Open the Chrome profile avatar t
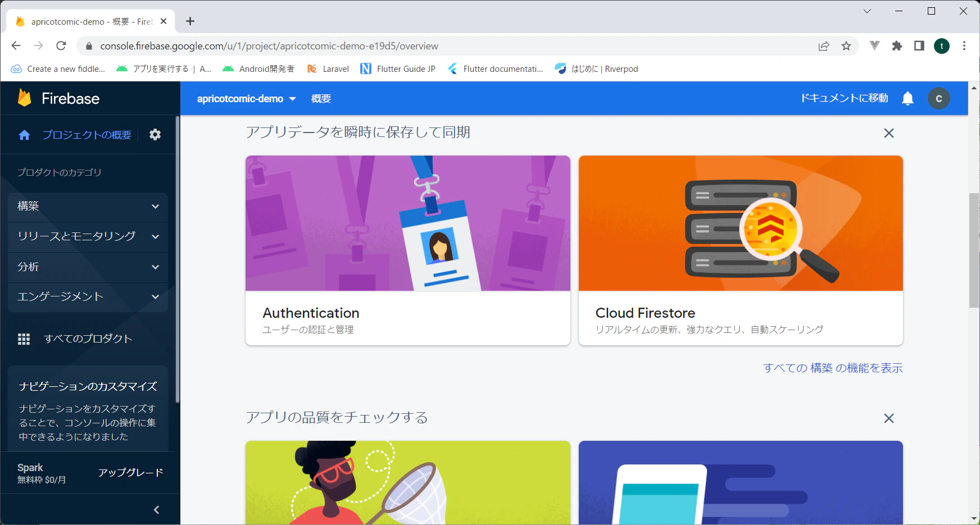 coord(942,46)
